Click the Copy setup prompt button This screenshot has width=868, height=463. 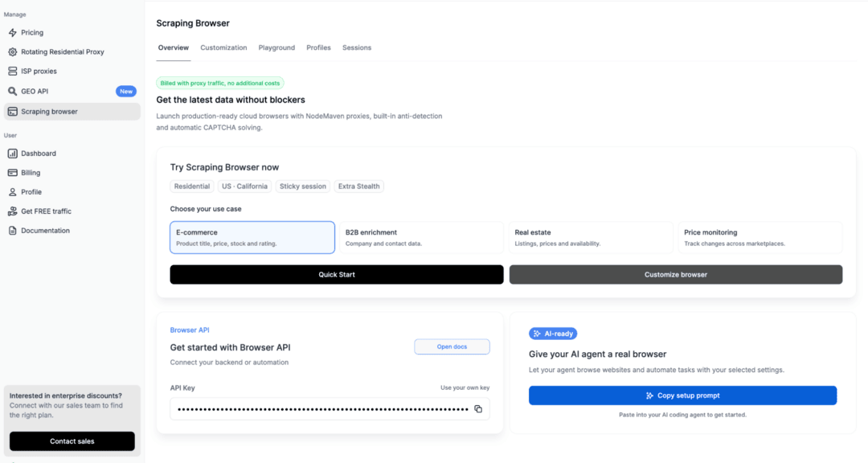[x=682, y=395]
